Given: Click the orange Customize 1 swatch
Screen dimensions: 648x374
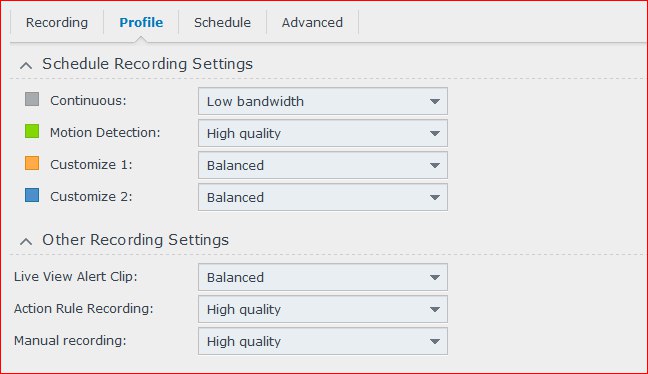Looking at the screenshot, I should [x=32, y=163].
